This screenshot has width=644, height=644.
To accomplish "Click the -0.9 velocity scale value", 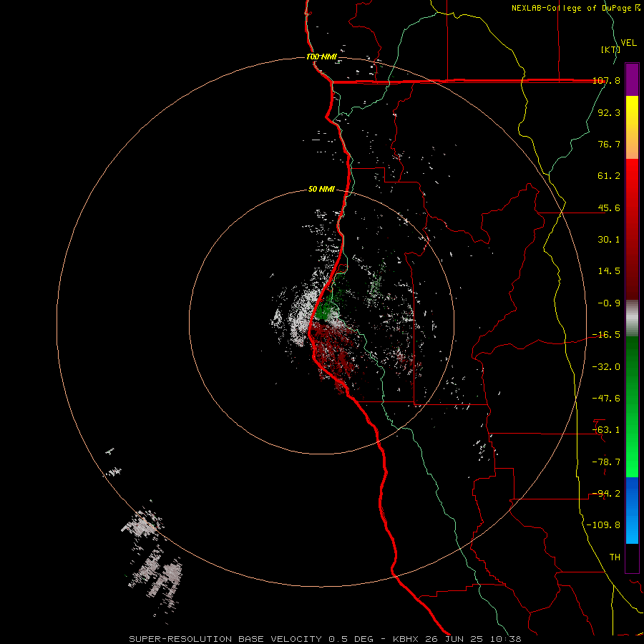I will [609, 303].
